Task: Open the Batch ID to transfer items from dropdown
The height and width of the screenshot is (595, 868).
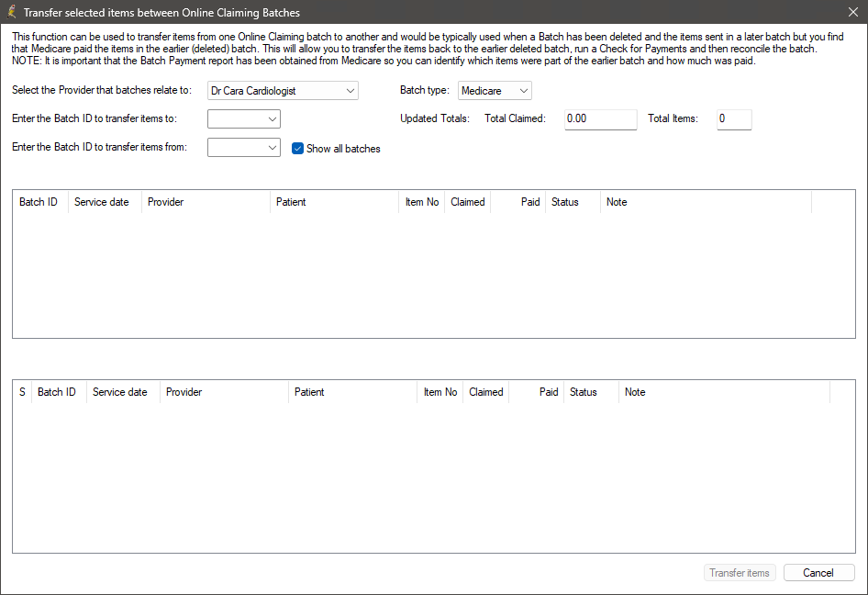Action: (x=244, y=147)
